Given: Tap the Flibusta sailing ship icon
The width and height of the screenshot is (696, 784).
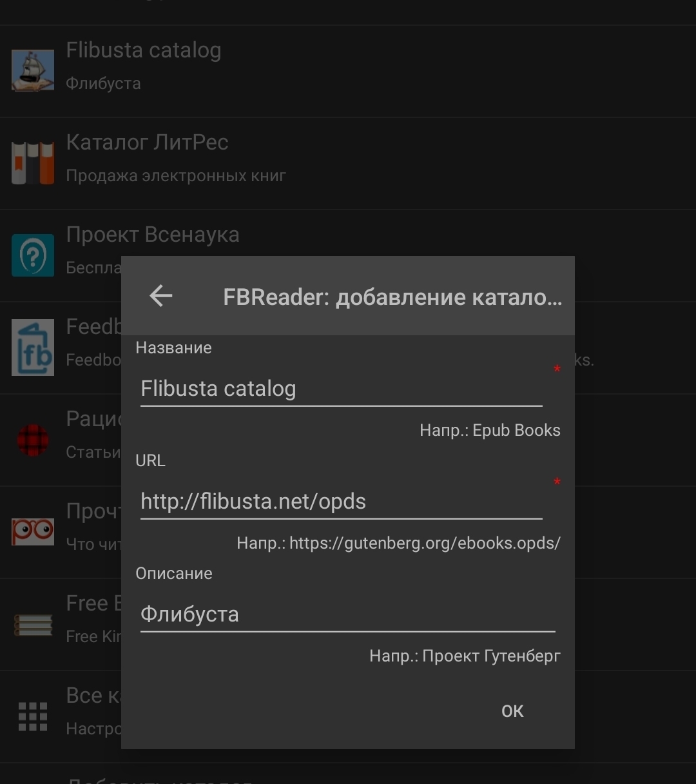Looking at the screenshot, I should coord(33,71).
